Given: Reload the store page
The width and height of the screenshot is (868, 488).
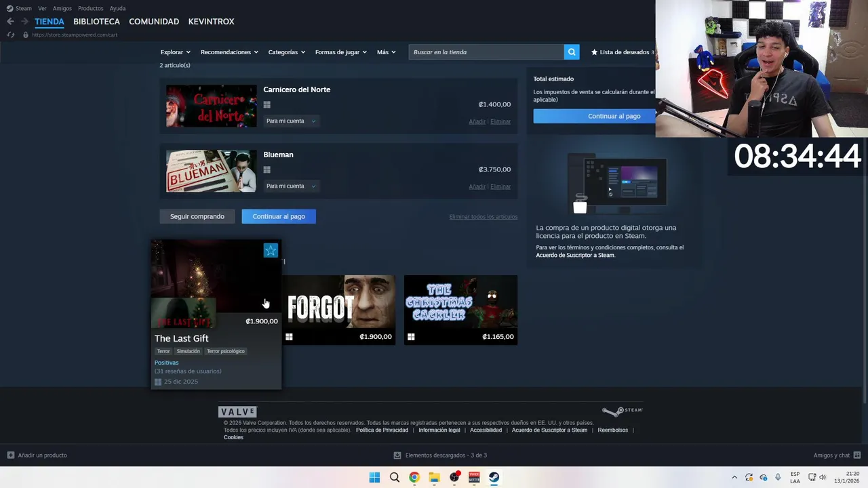Looking at the screenshot, I should 10,35.
